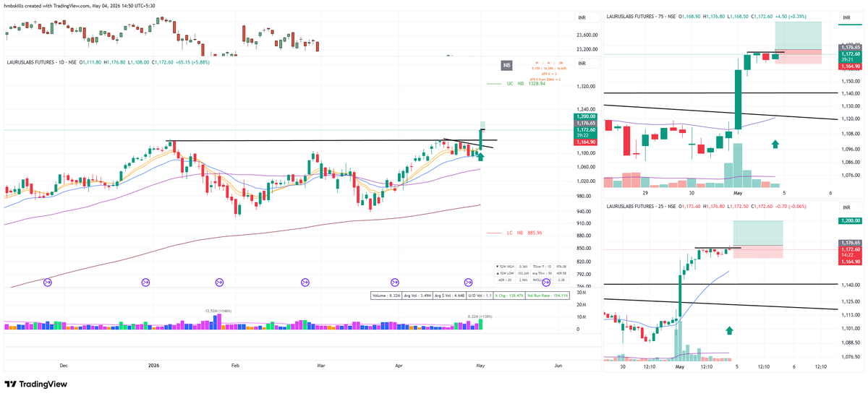This screenshot has width=868, height=396.
Task: Select the green profit target box in the 25-minute chart
Action: (x=758, y=233)
